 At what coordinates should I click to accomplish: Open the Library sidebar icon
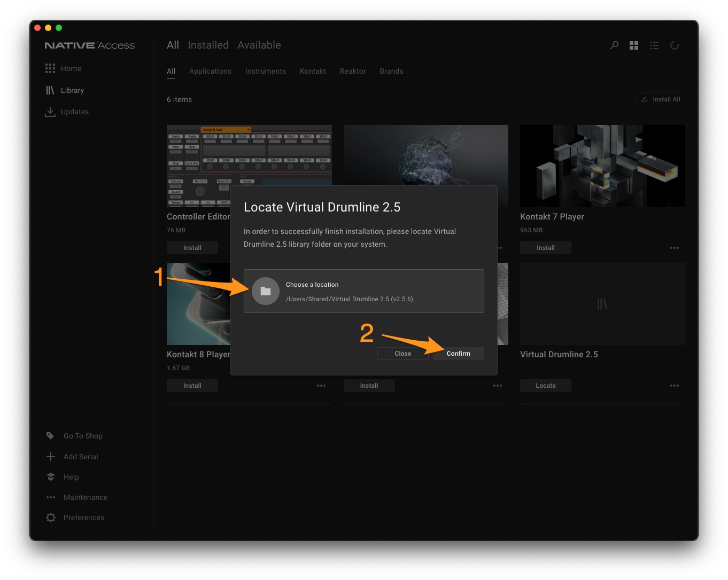50,90
